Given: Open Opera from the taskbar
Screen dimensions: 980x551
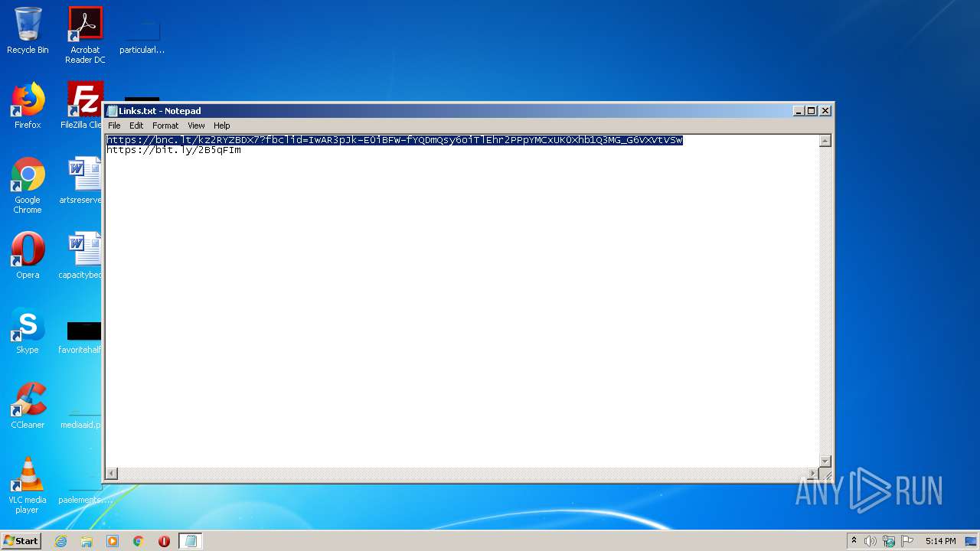Looking at the screenshot, I should pyautogui.click(x=164, y=541).
